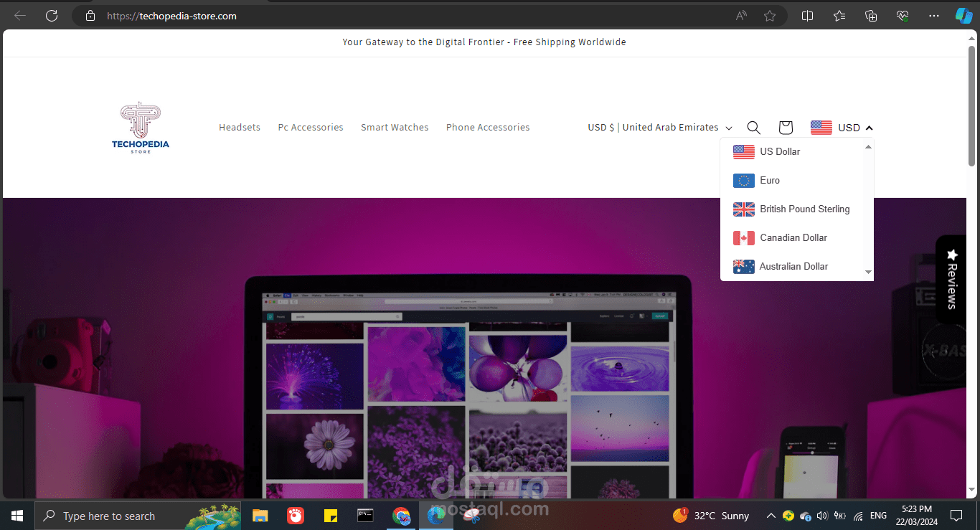Viewport: 980px width, 530px height.
Task: Open the Collections icon in Edge
Action: [x=871, y=16]
